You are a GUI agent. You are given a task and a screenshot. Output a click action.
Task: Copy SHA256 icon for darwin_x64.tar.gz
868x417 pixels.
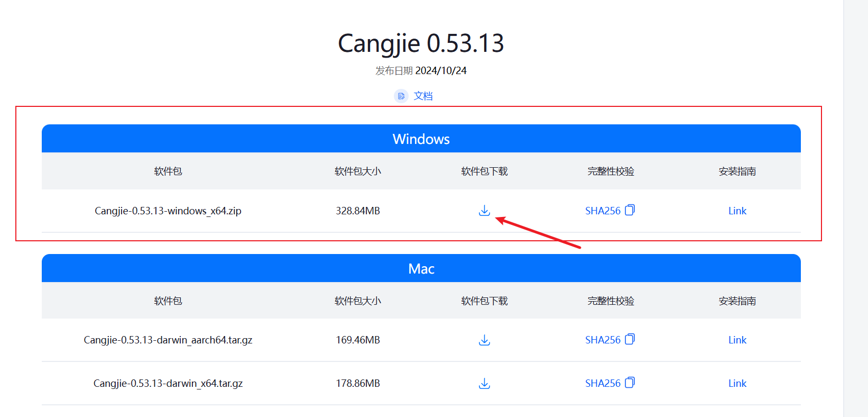pyautogui.click(x=630, y=383)
